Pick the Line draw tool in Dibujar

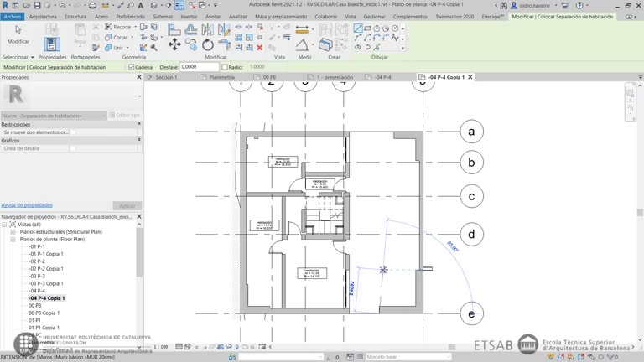[x=359, y=28]
